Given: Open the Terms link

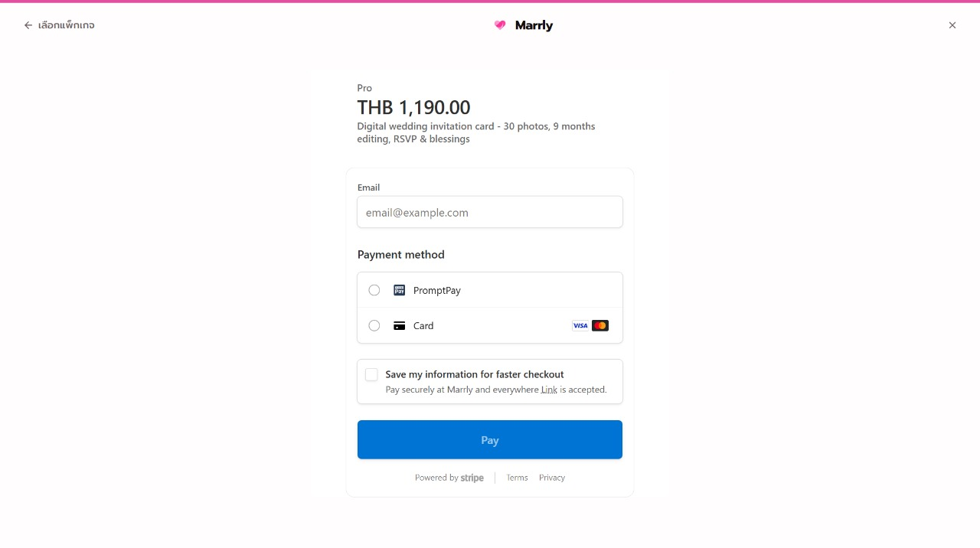Looking at the screenshot, I should click(517, 477).
